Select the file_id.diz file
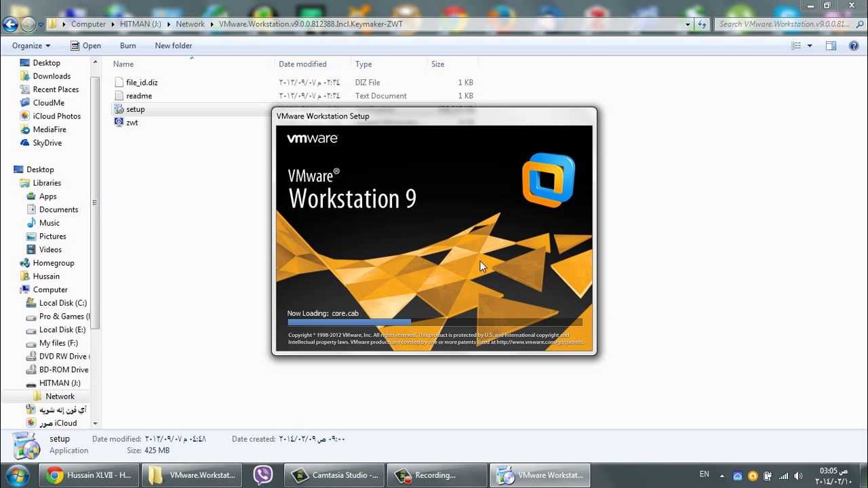868x488 pixels. click(142, 82)
